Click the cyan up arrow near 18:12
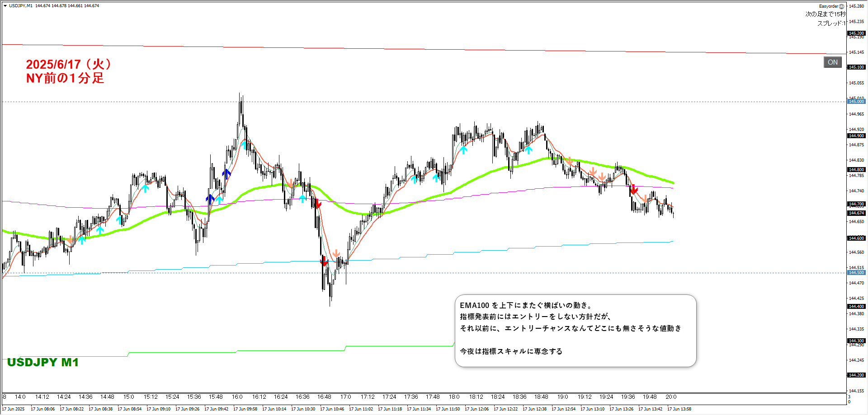The height and width of the screenshot is (415, 868). click(463, 149)
